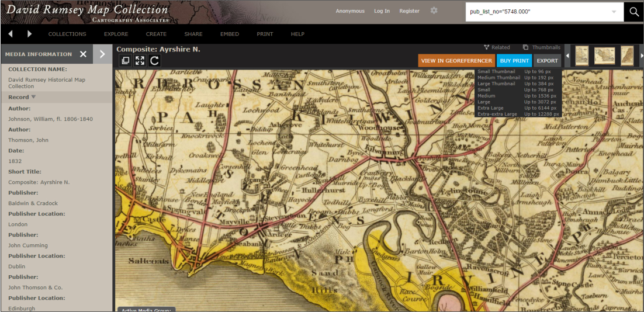The width and height of the screenshot is (644, 312).
Task: Open the Explore menu
Action: pos(116,34)
